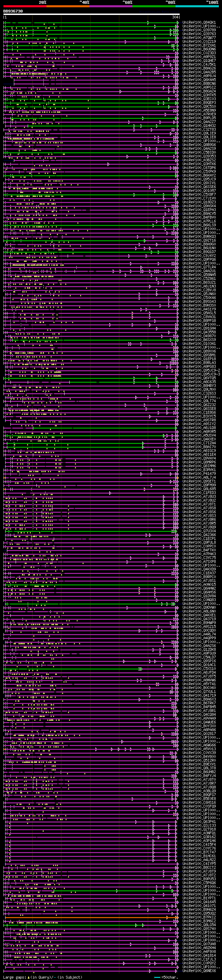Select the UniRef100_C4IYP5 label
Image resolution: width=222 pixels, height=980 pixels.
tap(199, 864)
